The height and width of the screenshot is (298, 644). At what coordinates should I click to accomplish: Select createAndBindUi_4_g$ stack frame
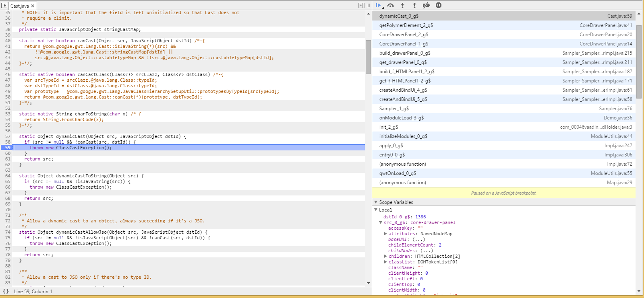point(504,90)
